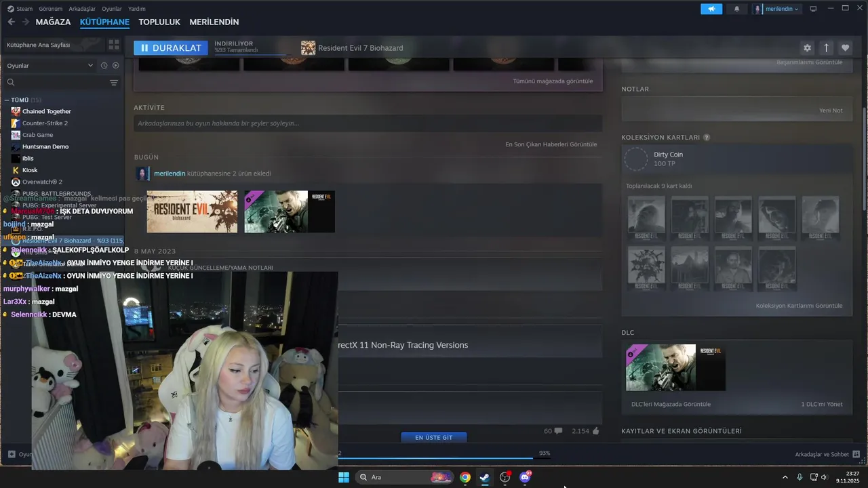Viewport: 868px width, 488px height.
Task: Open game settings gear icon
Action: (807, 48)
